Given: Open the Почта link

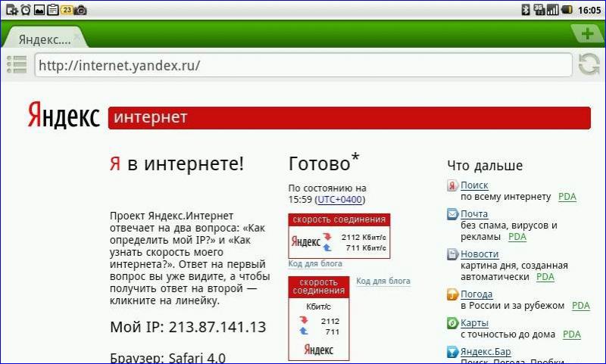Looking at the screenshot, I should click(x=474, y=214).
